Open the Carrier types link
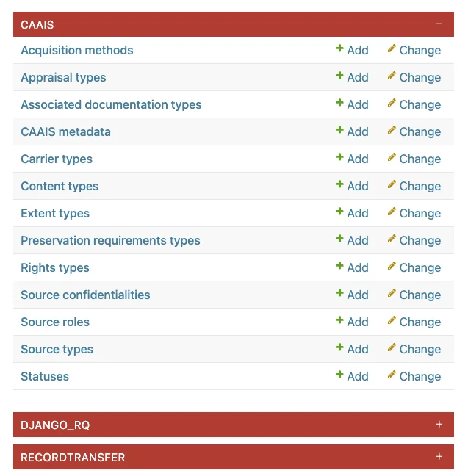Screen dimensions: 468x476 [57, 159]
